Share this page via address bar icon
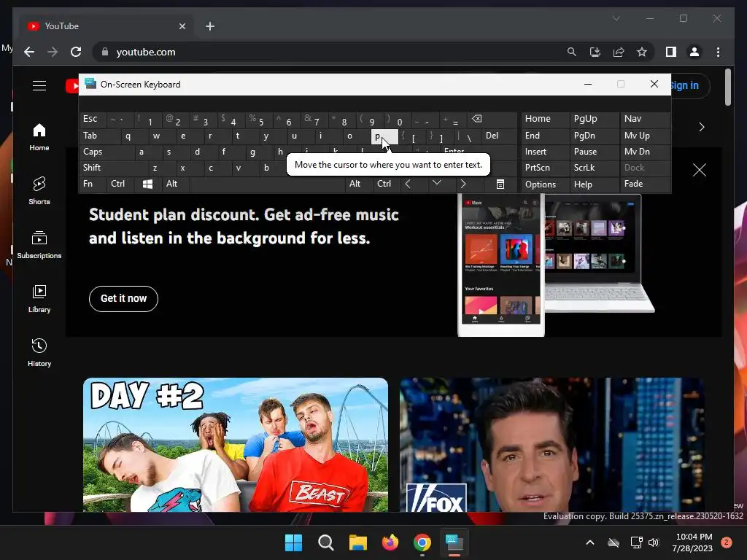Image resolution: width=747 pixels, height=560 pixels. click(x=619, y=52)
